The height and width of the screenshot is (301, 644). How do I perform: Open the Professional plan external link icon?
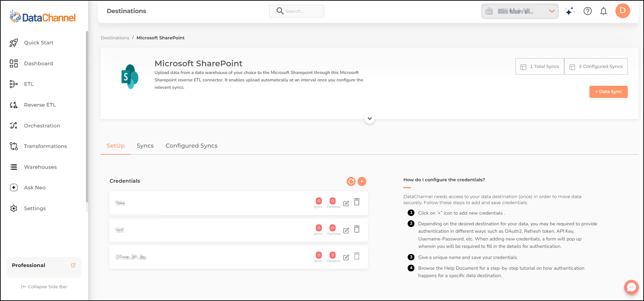(x=73, y=265)
